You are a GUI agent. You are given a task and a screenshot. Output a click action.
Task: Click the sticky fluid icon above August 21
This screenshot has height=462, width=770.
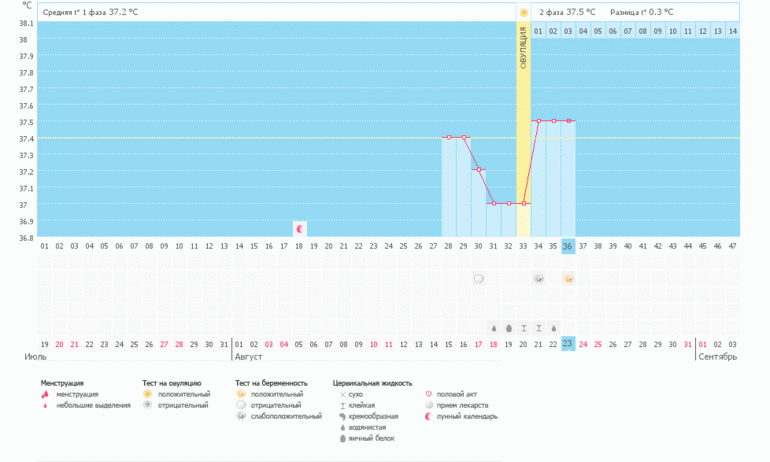(x=538, y=327)
